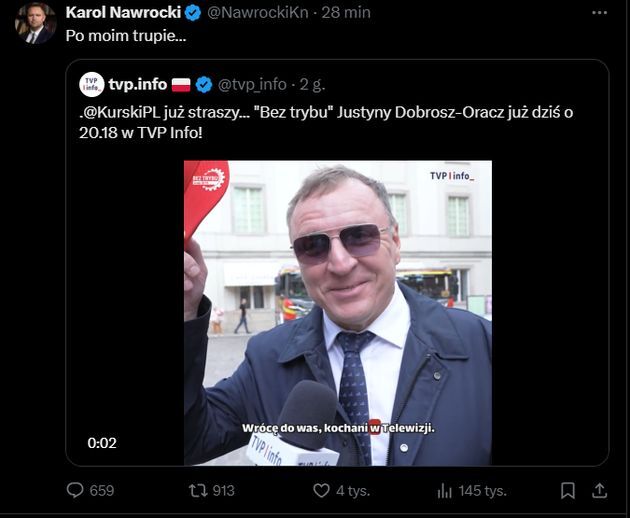630x518 pixels.
Task: View post analytics showing 145 tys.
Action: 445,491
